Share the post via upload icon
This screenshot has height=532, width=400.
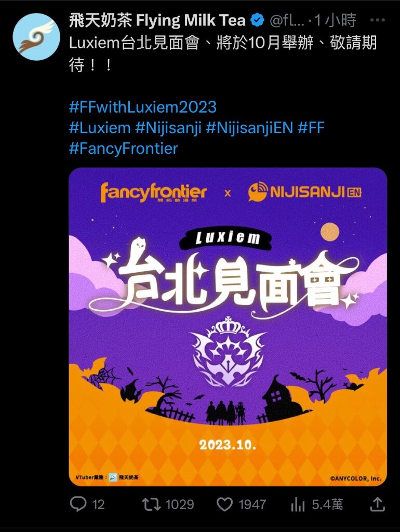(377, 504)
